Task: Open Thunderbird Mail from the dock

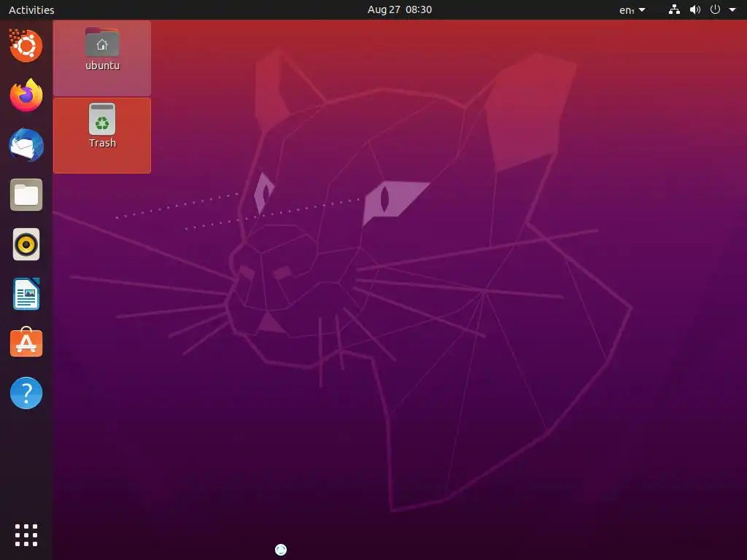Action: tap(26, 145)
